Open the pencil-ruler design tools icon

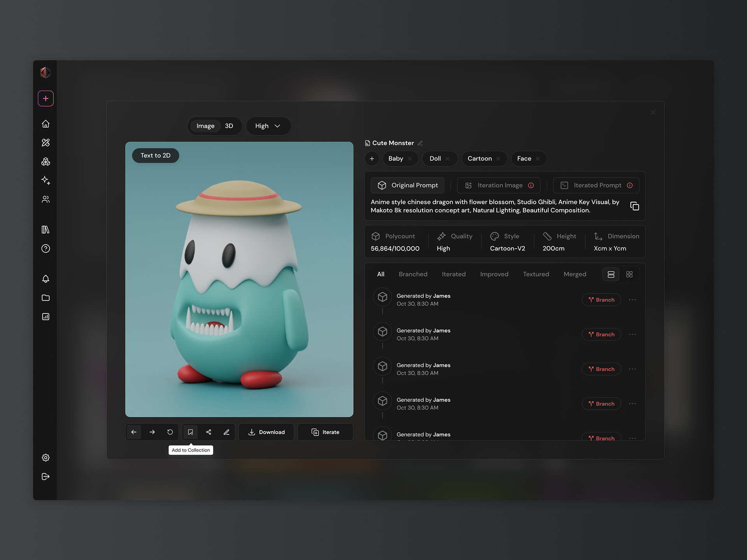(x=46, y=143)
